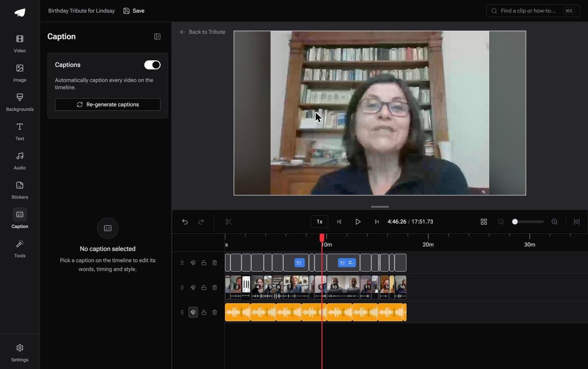Select video clip number 7
Viewport: 588px width, 369px height.
(x=296, y=287)
